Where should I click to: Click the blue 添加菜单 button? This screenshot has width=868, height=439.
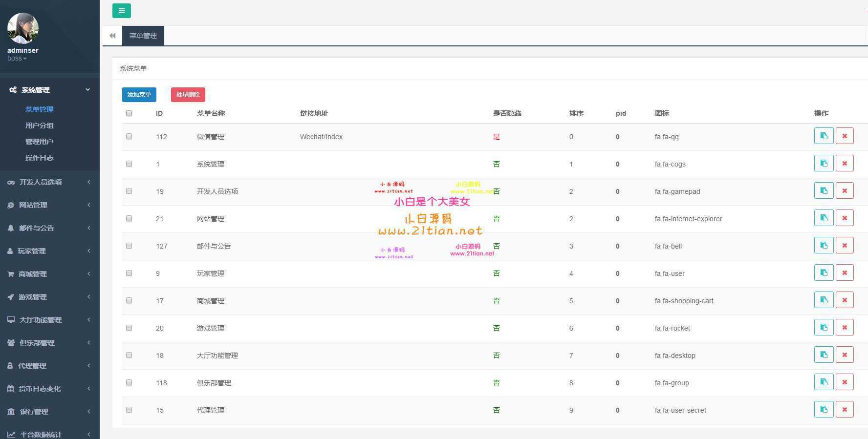click(x=139, y=95)
